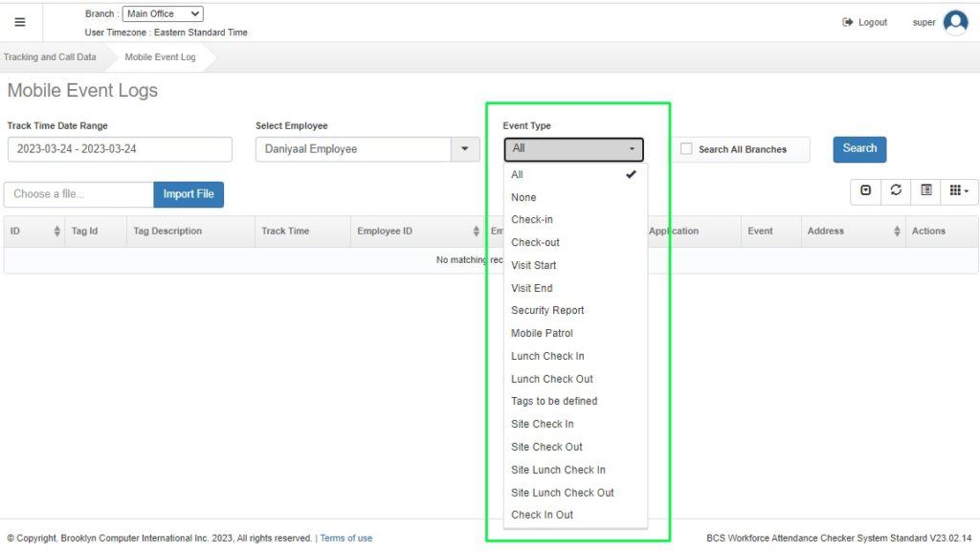Pick Site Lunch Check Out option
The width and height of the screenshot is (980, 554).
(563, 493)
